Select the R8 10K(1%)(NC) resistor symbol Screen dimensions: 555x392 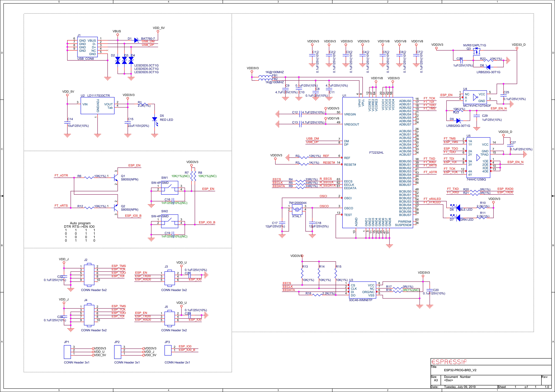click(195, 176)
